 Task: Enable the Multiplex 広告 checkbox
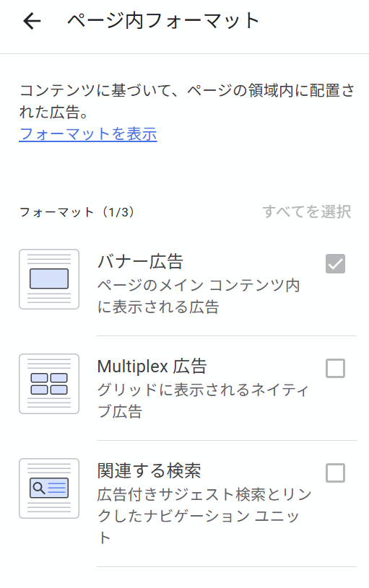(335, 368)
